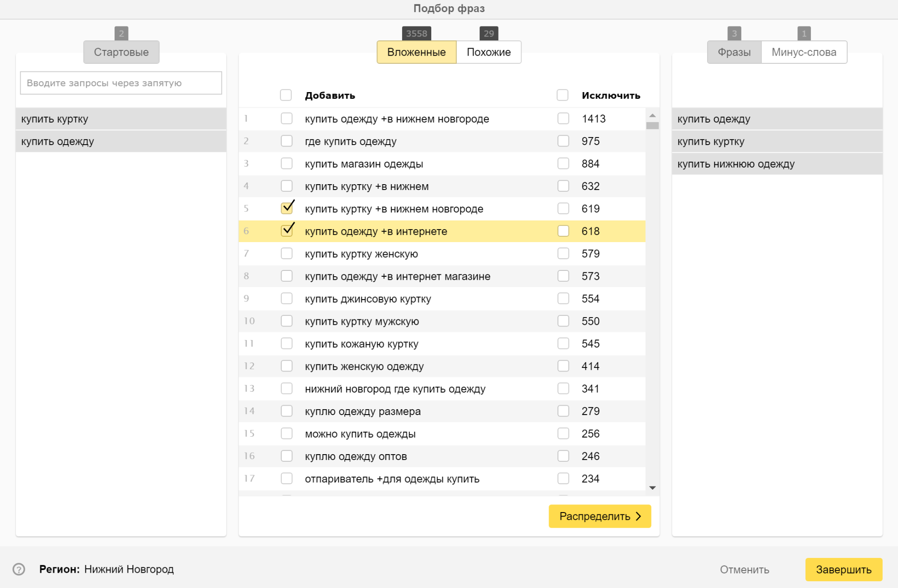This screenshot has height=588, width=898.
Task: Switch to the Похожие tab
Action: 488,52
